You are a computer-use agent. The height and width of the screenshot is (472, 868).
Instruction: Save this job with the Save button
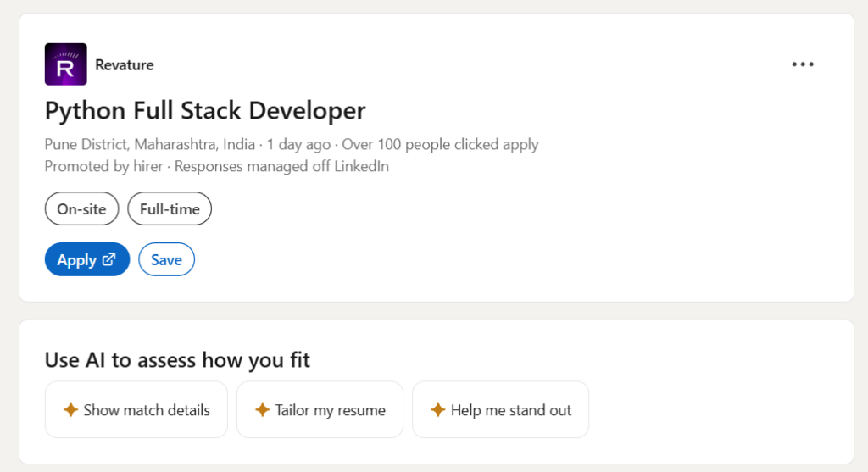[x=166, y=260]
